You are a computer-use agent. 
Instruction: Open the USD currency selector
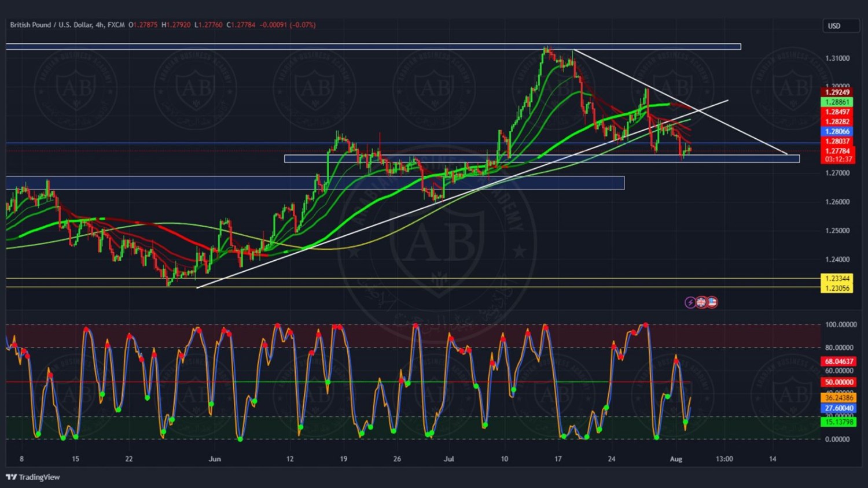pos(840,26)
